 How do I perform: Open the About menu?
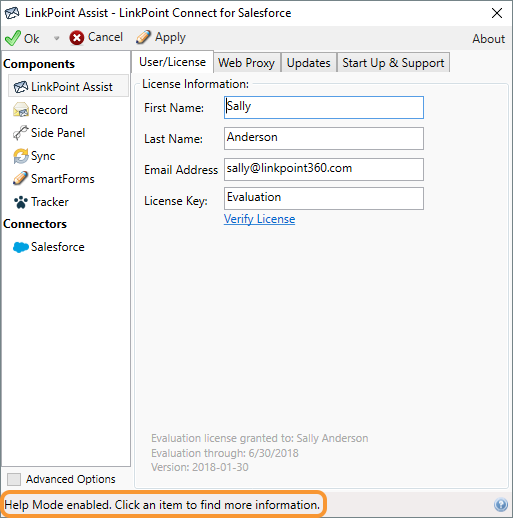(488, 39)
